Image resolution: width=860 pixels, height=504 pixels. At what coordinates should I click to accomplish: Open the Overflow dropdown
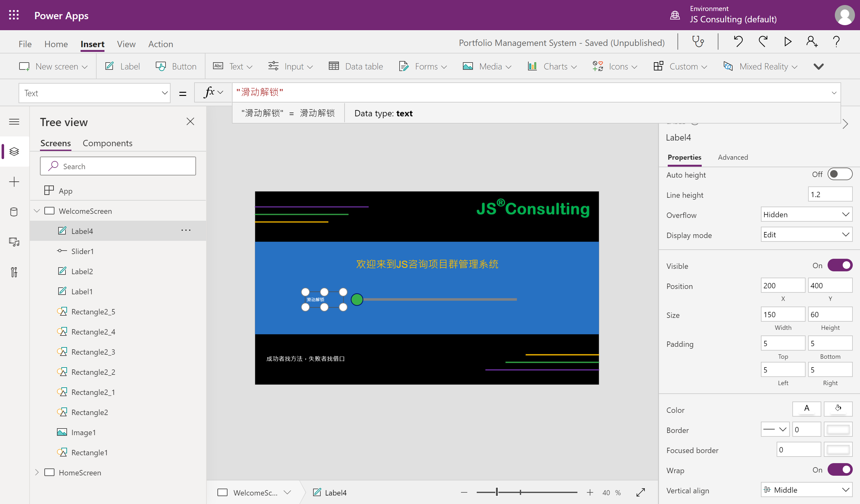(806, 214)
